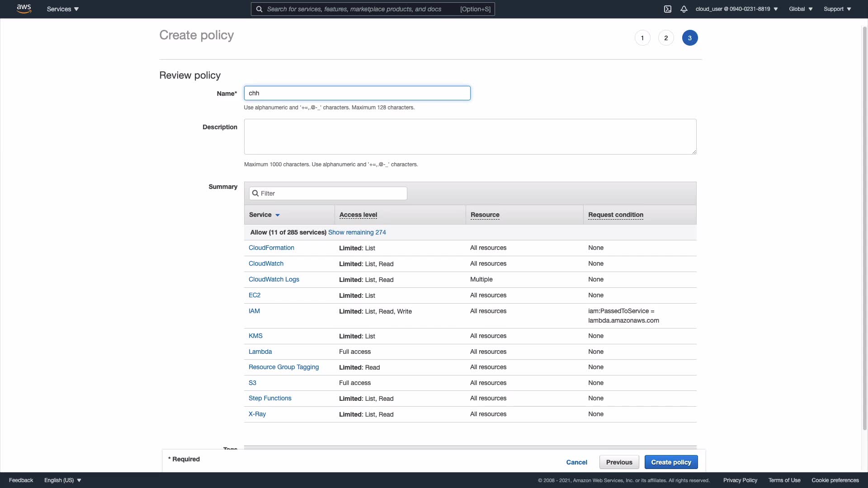868x488 pixels.
Task: Open the CloudShell terminal icon
Action: coord(668,9)
